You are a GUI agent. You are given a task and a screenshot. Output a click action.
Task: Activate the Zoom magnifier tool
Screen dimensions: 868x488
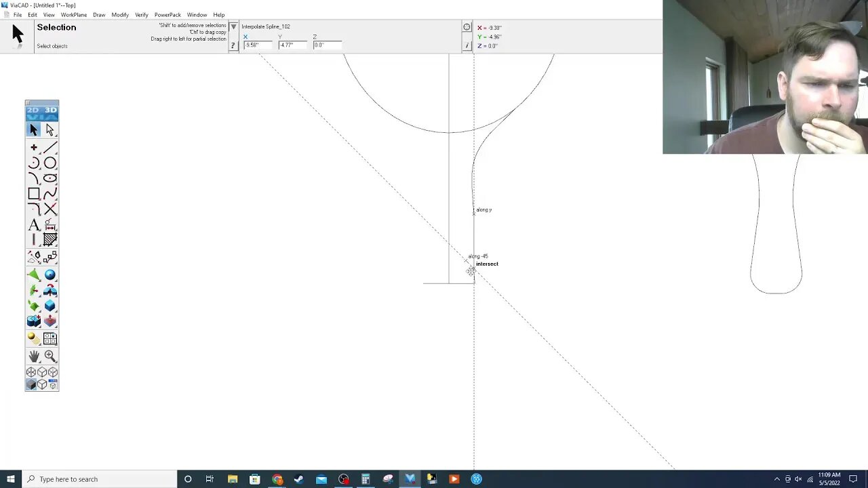[x=50, y=356]
